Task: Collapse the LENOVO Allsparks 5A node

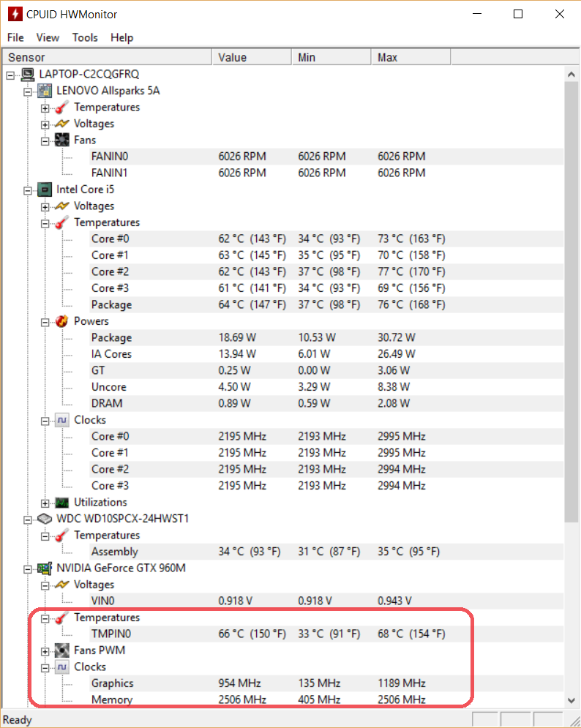Action: 28,91
